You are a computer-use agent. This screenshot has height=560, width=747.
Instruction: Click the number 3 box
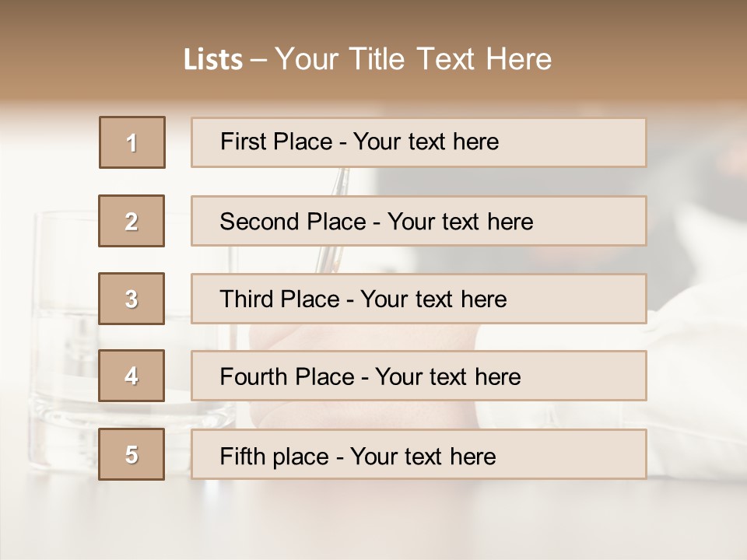[132, 299]
